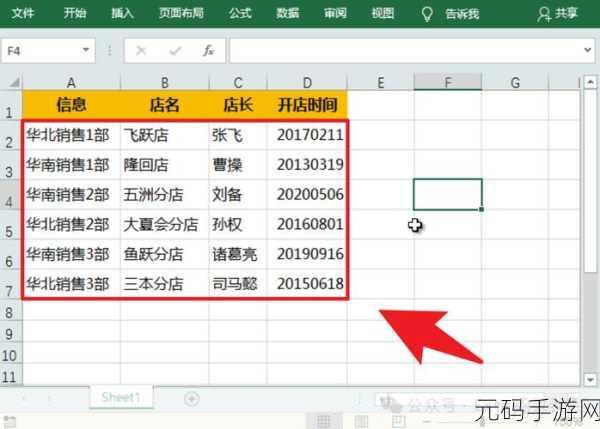Screen dimensions: 600x429
Task: Select cell 曹操
Action: tap(238, 165)
